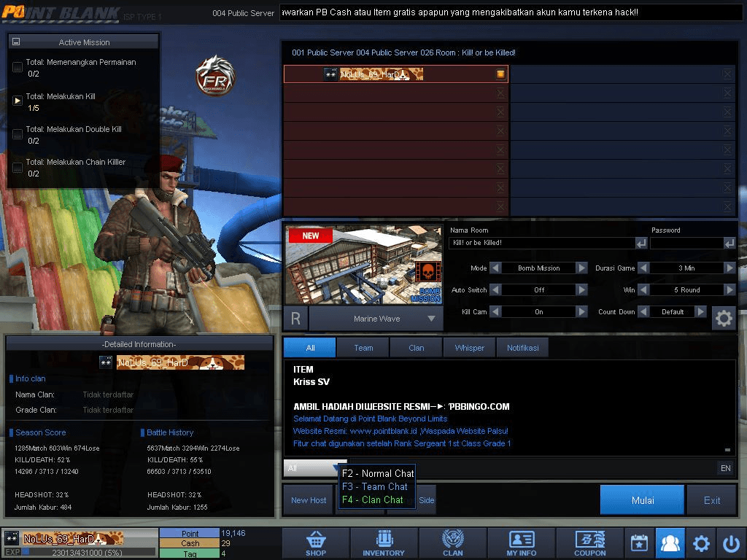The width and height of the screenshot is (747, 560).
Task: Click EN language indicator in chat
Action: click(726, 468)
